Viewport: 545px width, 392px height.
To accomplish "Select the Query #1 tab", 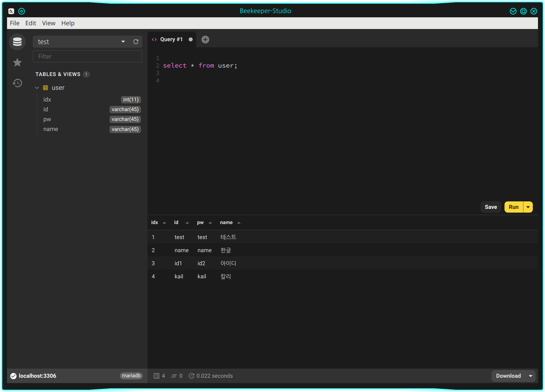I will tap(171, 39).
